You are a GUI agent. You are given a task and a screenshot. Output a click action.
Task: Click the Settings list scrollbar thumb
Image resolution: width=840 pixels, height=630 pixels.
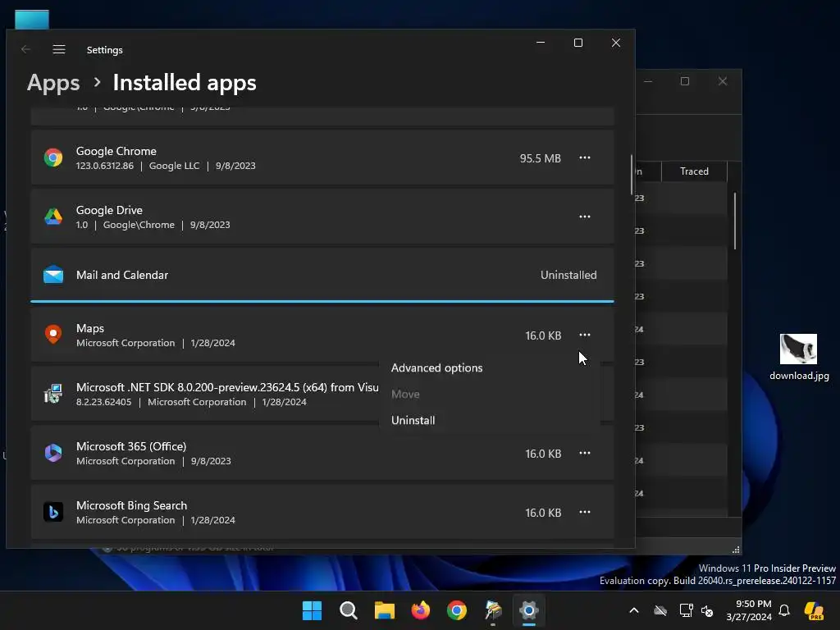tap(632, 175)
